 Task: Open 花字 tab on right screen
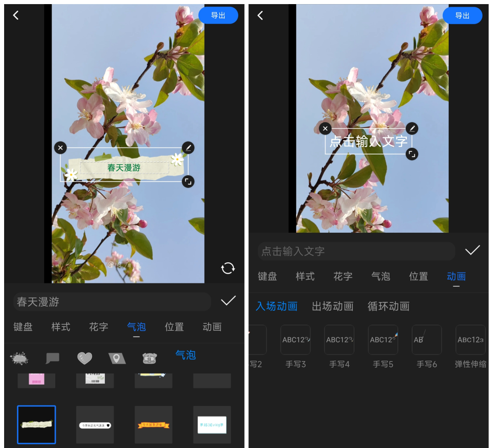pyautogui.click(x=343, y=276)
